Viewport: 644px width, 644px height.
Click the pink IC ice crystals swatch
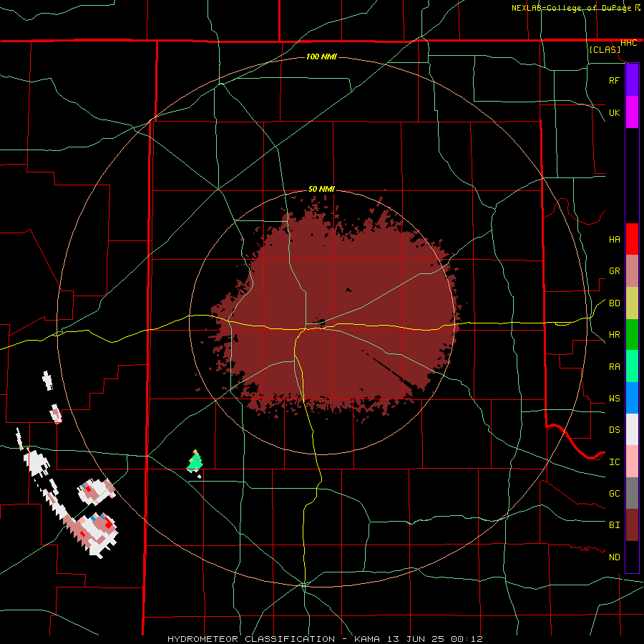coord(632,462)
